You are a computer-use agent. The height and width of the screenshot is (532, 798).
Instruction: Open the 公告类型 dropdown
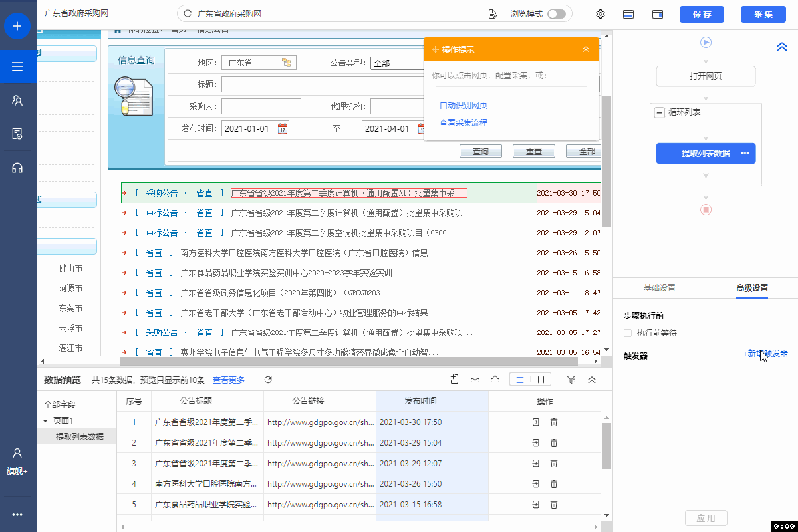tap(397, 63)
